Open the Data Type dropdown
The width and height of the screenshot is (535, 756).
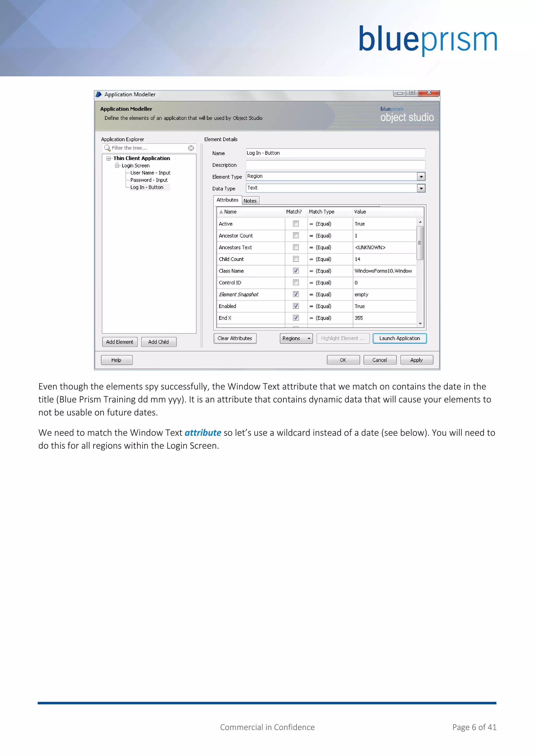pos(421,188)
